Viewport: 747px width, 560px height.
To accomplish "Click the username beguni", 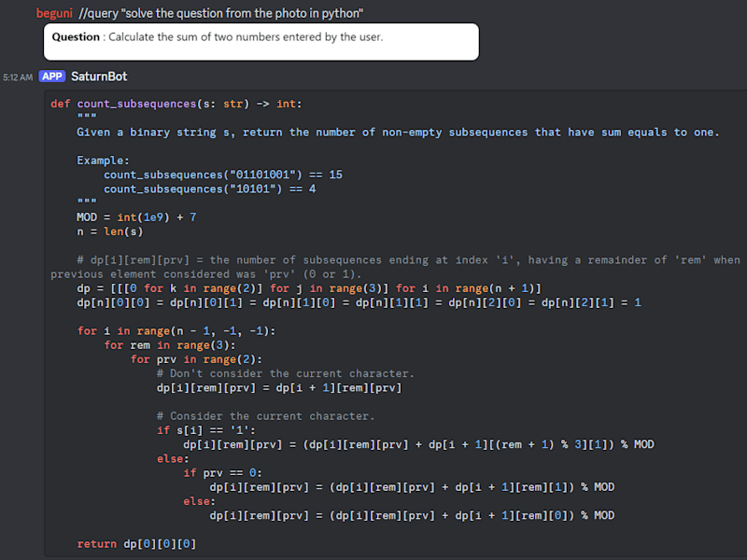I will click(54, 13).
